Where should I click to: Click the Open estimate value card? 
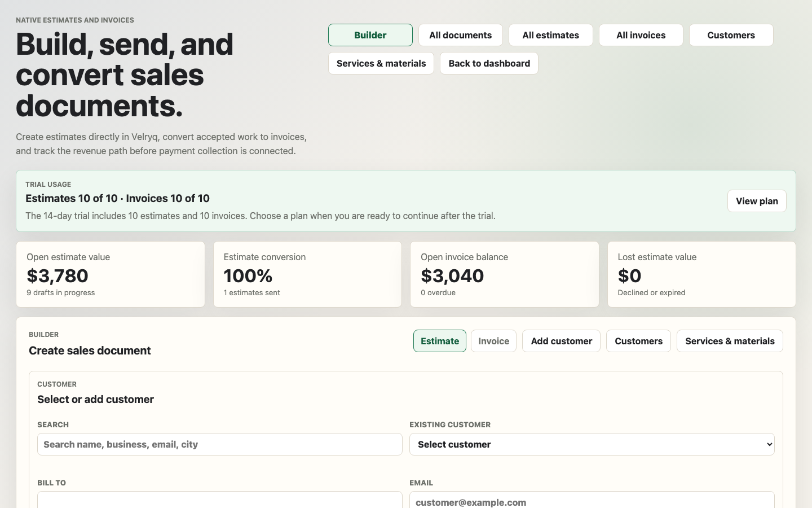111,274
